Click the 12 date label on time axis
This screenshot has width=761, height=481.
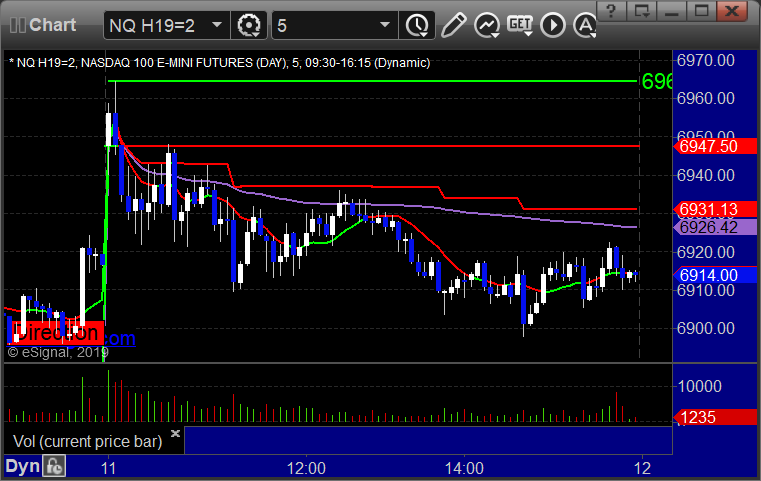[x=643, y=468]
